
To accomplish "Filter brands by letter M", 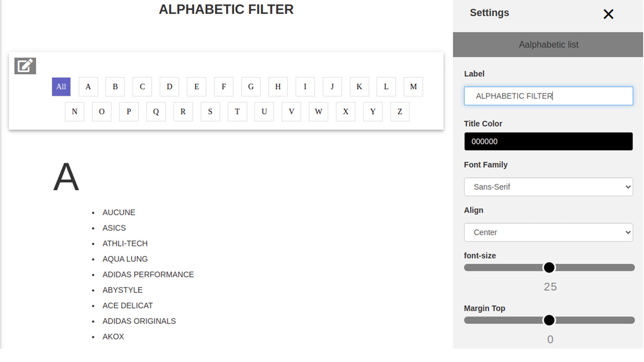I will coord(413,87).
